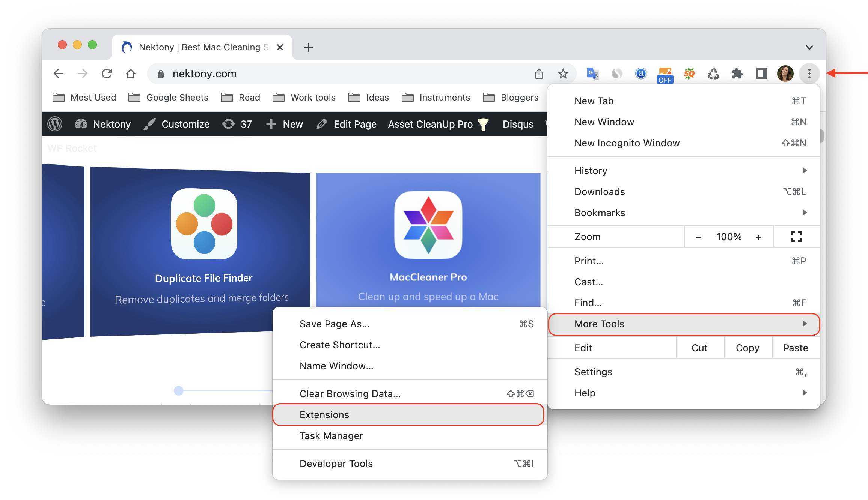The height and width of the screenshot is (500, 868).
Task: Click the Chrome three-dot menu button
Action: (x=809, y=74)
